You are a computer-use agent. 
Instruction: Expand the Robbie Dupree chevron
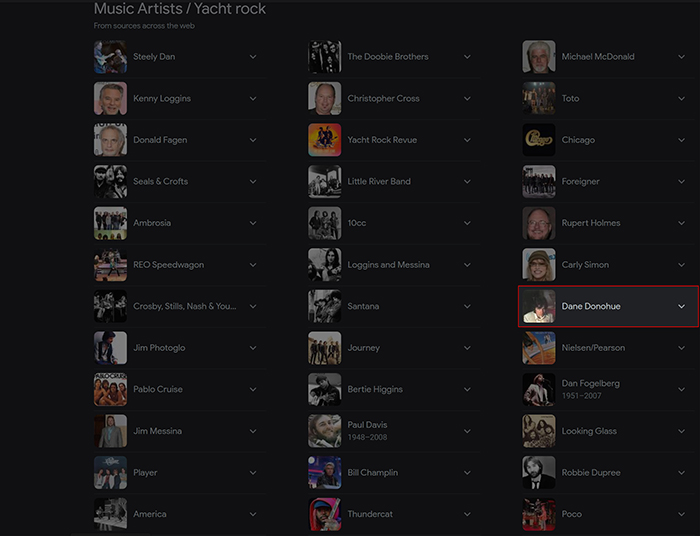[682, 472]
